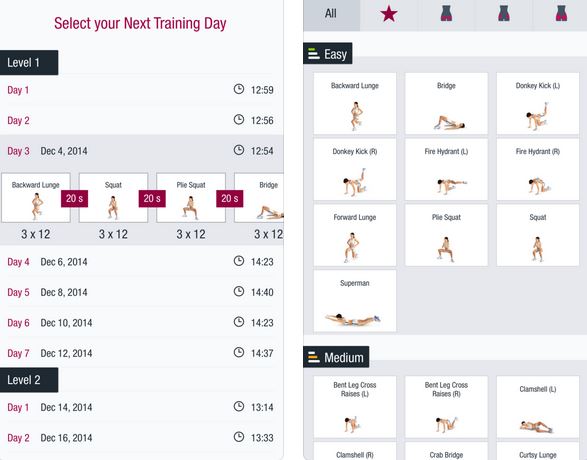Open the Clamshell (L) exercise tile
The height and width of the screenshot is (460, 587).
(x=538, y=407)
